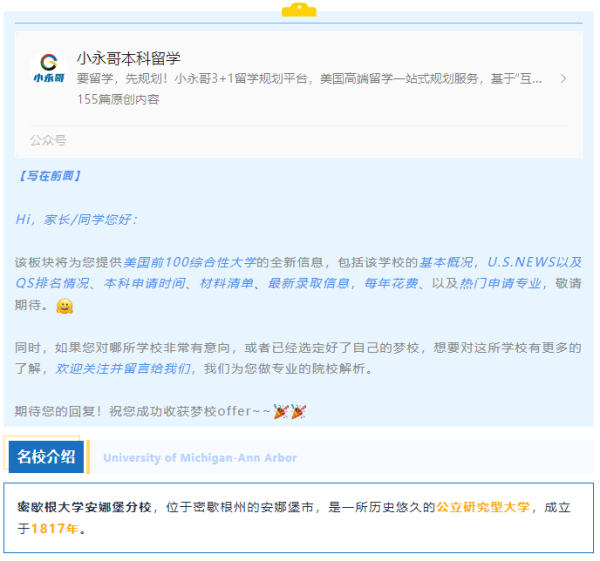Click the 公众号 label in card footer
Image resolution: width=600 pixels, height=561 pixels.
[x=48, y=140]
